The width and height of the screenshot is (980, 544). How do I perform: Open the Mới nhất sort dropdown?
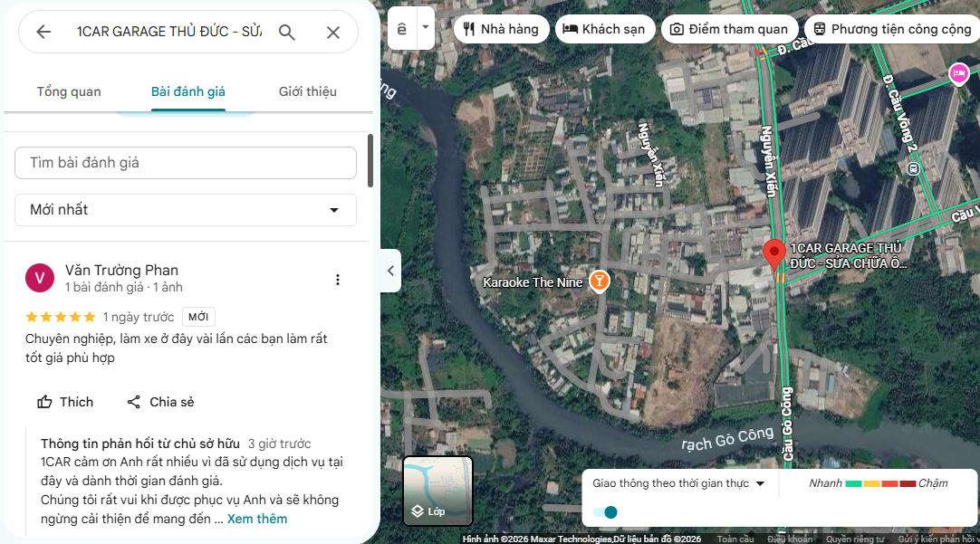coord(186,210)
